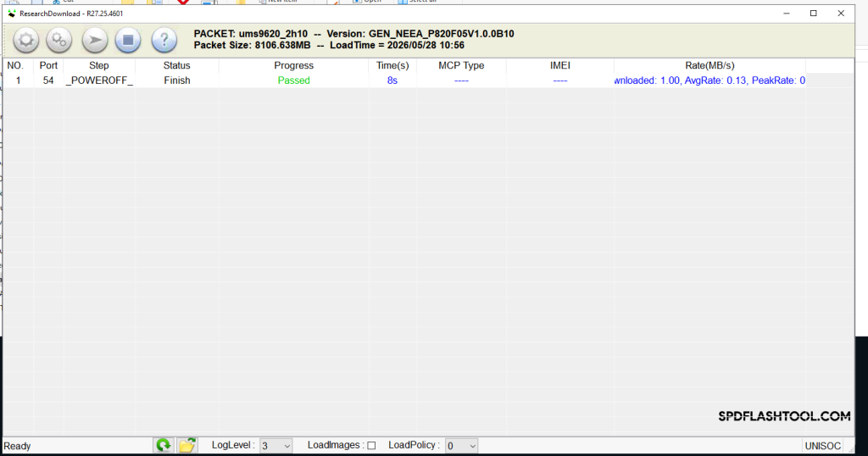The image size is (868, 456).
Task: Click the green Passed progress cell
Action: [x=293, y=81]
